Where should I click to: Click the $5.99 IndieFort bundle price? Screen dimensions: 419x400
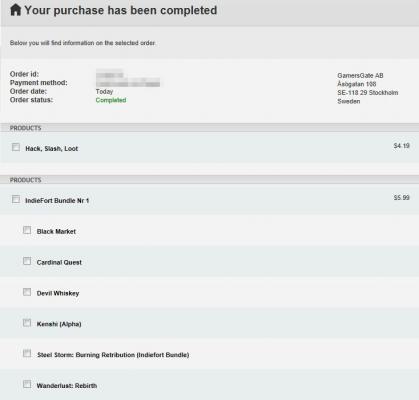tap(401, 198)
